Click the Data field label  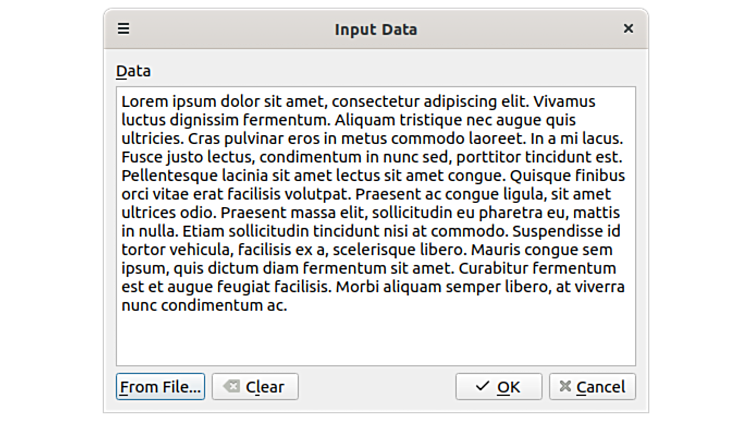(x=133, y=72)
